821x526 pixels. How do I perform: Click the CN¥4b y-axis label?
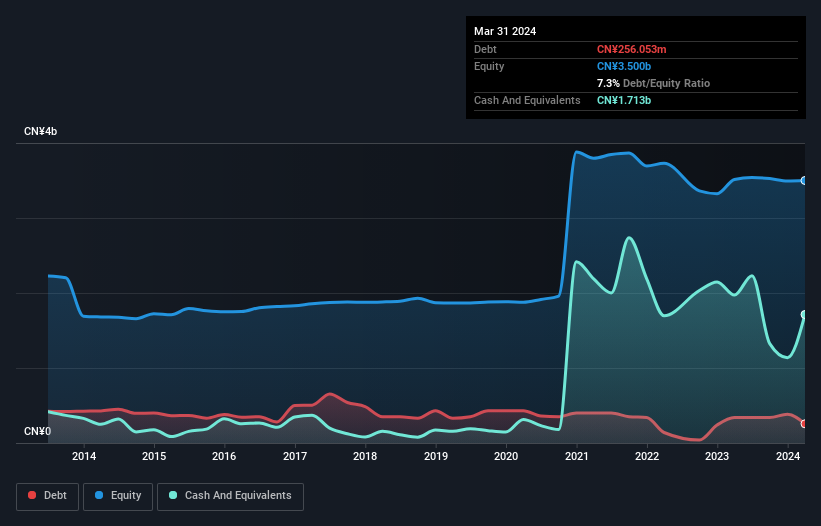point(40,131)
